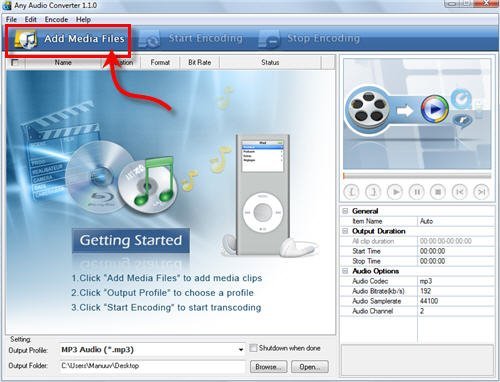The image size is (500, 382).
Task: Set end mark with right bracket button
Action: 373,192
